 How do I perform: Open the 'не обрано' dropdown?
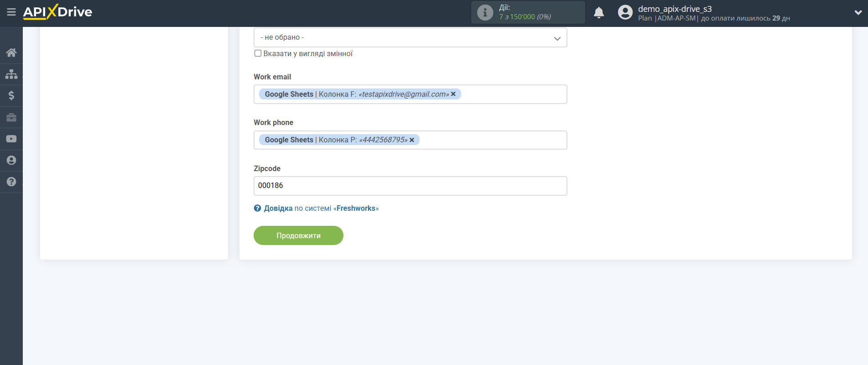tap(410, 37)
